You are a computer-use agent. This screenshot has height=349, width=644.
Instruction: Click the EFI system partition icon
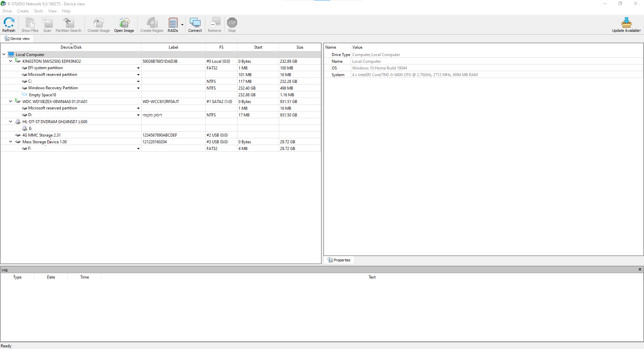pos(24,68)
